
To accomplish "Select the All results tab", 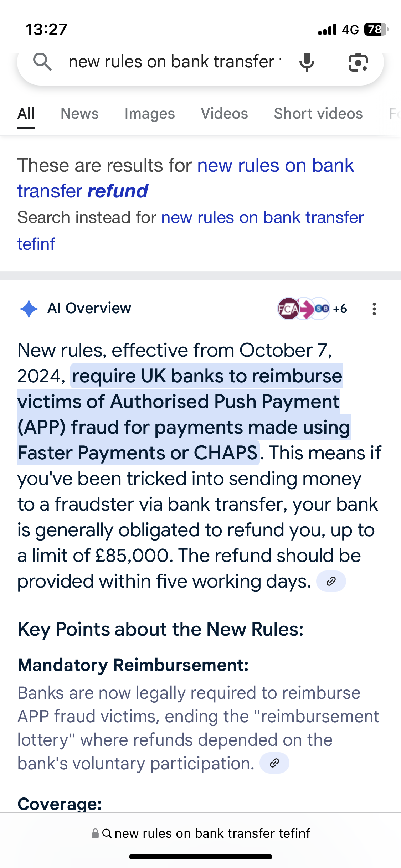I will click(26, 114).
